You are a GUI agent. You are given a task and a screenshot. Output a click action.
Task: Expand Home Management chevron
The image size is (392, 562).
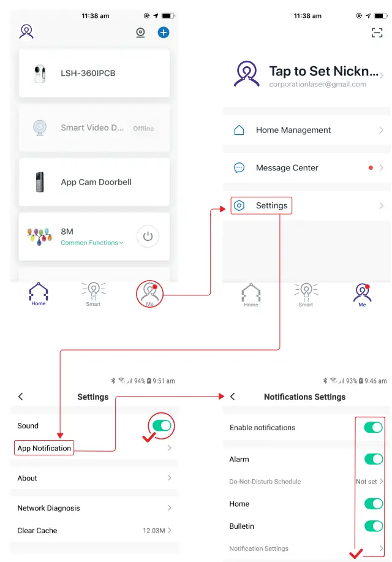coord(381,130)
